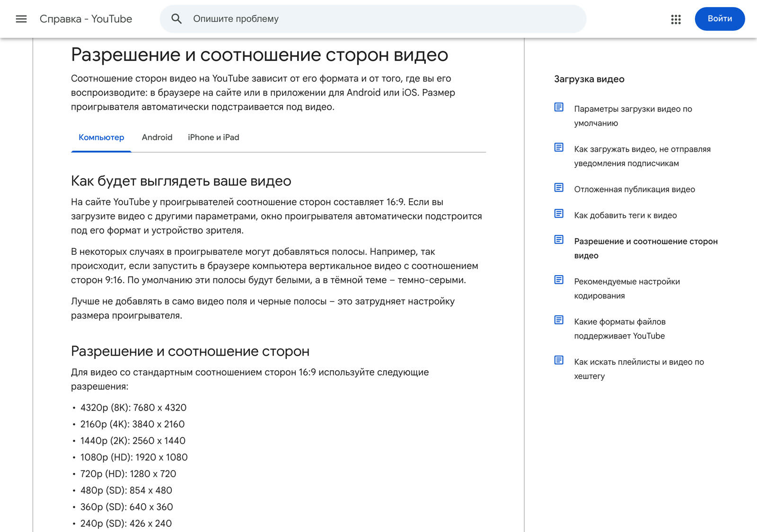Open 'Как искать плейлисты и видео по хештегу'
Viewport: 757px width, 532px height.
(639, 369)
